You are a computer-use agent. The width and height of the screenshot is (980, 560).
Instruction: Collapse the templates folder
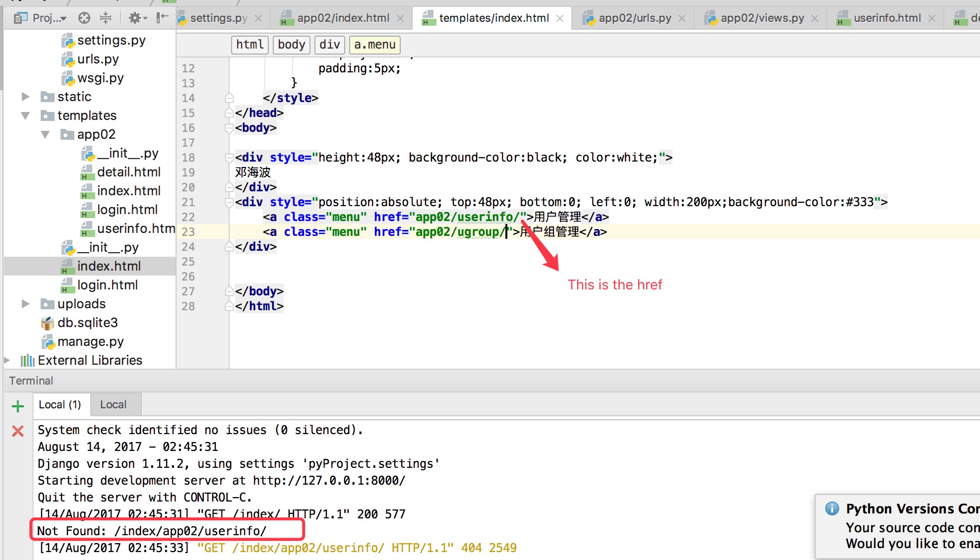pyautogui.click(x=25, y=115)
